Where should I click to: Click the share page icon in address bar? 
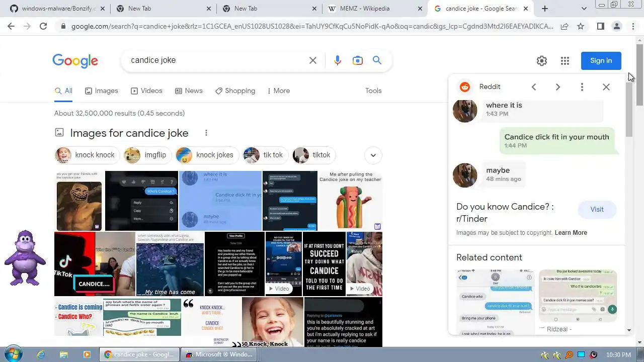click(x=565, y=26)
